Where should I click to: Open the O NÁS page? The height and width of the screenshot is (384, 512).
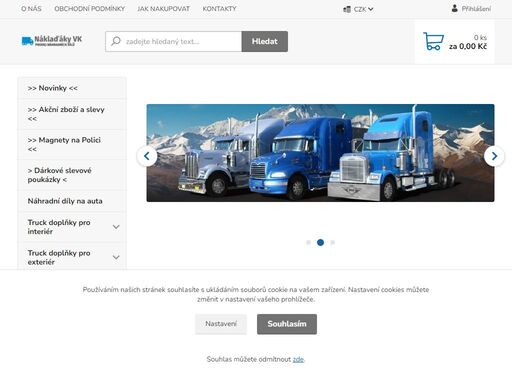pos(31,9)
